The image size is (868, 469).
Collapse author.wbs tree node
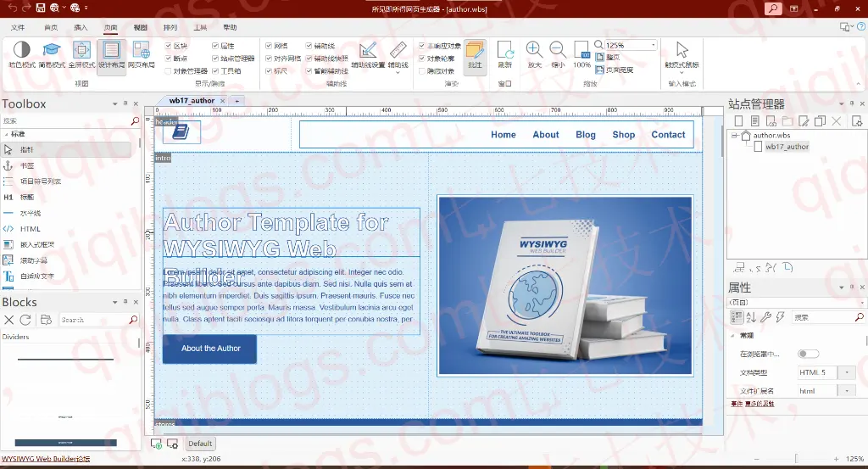click(735, 135)
